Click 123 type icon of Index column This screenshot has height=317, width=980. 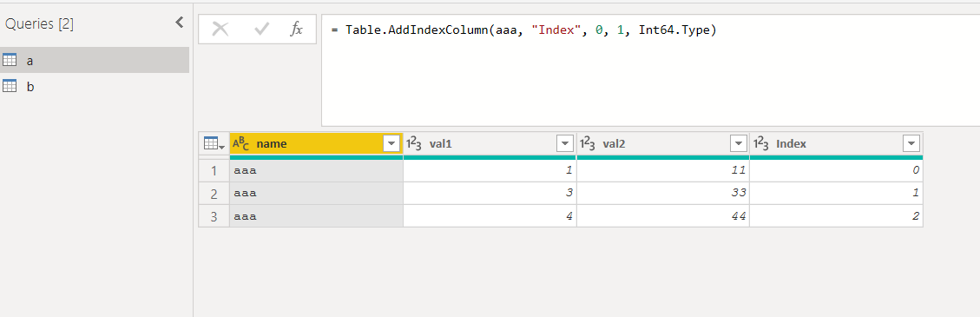(x=760, y=144)
